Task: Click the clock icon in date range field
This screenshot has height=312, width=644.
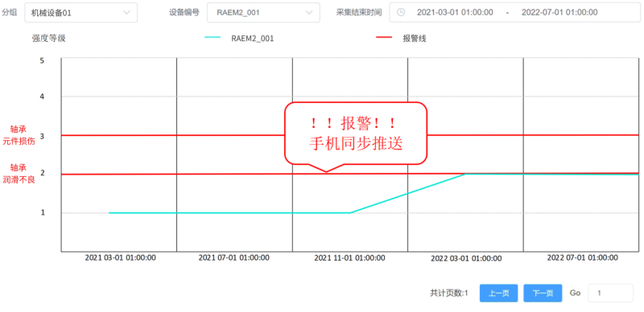Action: (400, 12)
